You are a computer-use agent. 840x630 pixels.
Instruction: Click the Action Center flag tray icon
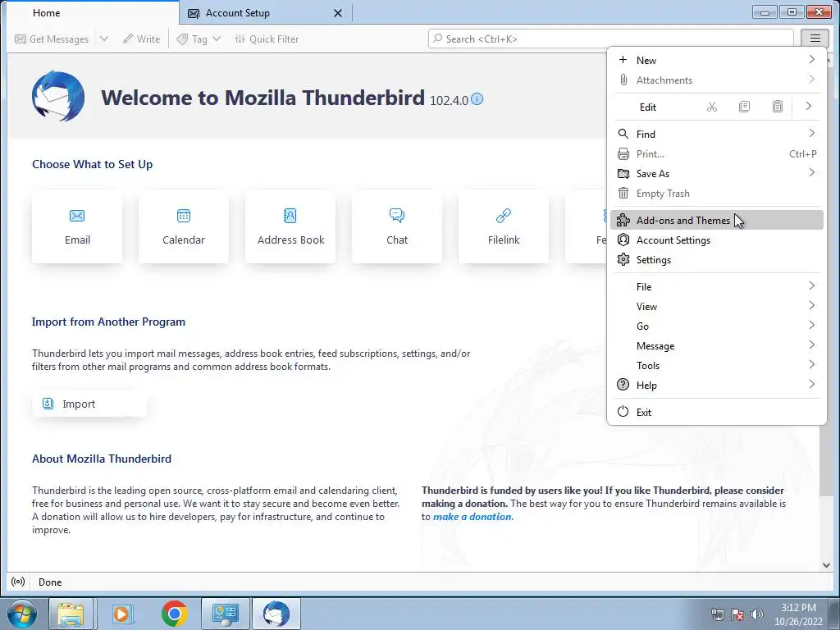737,614
